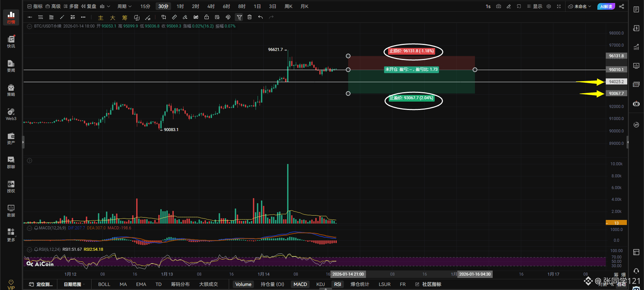Open the candlestick chart type dropdown
Image resolution: width=644 pixels, height=290 pixels.
(x=105, y=6)
